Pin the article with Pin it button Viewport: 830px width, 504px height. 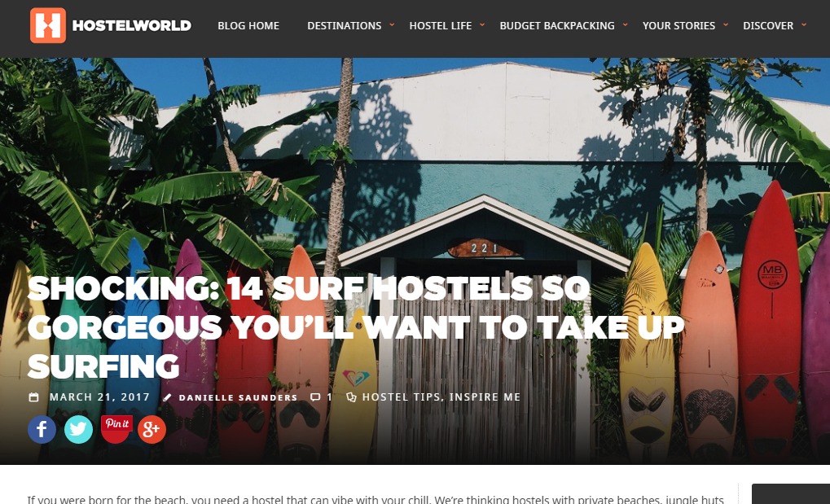click(x=116, y=429)
